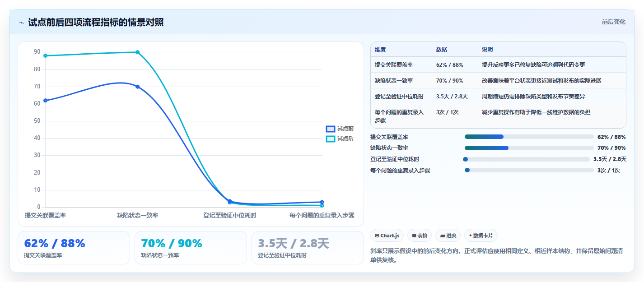This screenshot has width=644, height=282.
Task: Toggle the 试点后 legend entry
Action: click(x=340, y=139)
